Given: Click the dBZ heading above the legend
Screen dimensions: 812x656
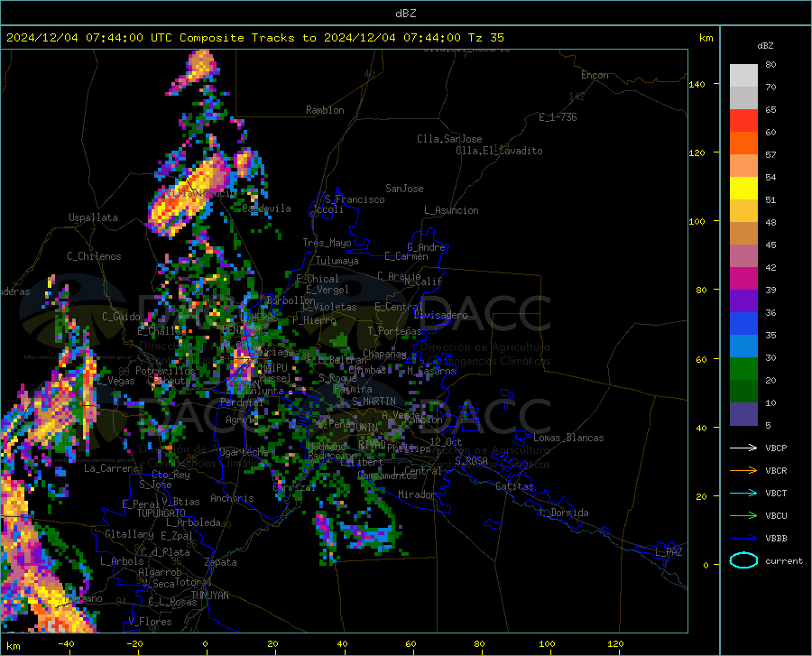Looking at the screenshot, I should [x=765, y=45].
